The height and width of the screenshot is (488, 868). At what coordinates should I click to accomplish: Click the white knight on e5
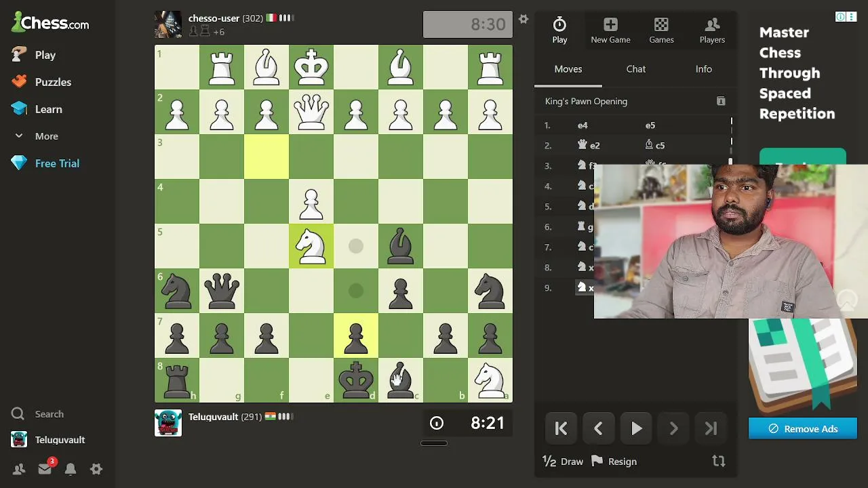click(x=311, y=246)
